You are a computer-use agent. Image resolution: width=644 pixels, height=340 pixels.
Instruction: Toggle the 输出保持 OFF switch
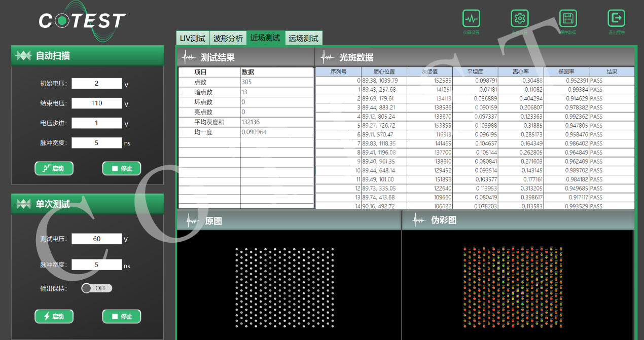pyautogui.click(x=96, y=288)
